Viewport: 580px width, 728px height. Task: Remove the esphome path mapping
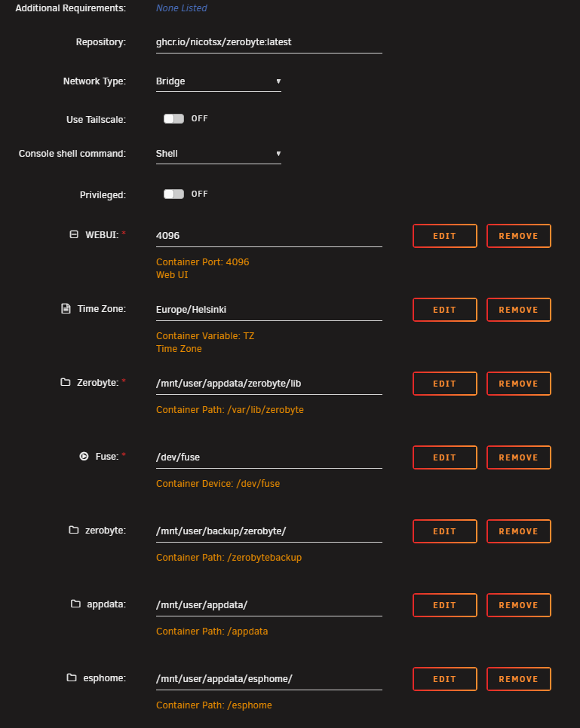518,679
